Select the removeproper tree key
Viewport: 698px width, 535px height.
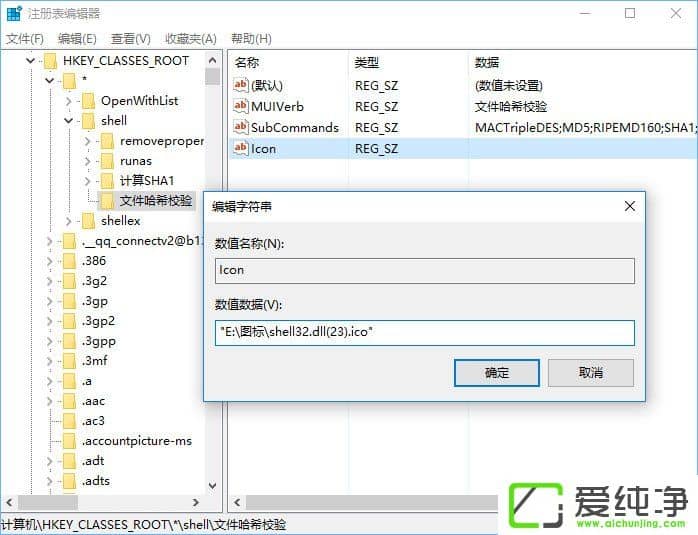click(162, 141)
